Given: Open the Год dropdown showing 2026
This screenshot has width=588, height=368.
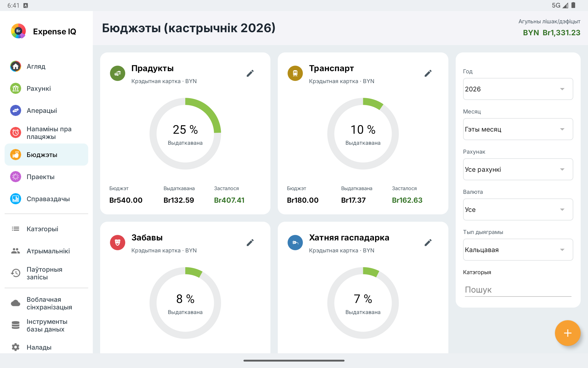Looking at the screenshot, I should [x=518, y=89].
